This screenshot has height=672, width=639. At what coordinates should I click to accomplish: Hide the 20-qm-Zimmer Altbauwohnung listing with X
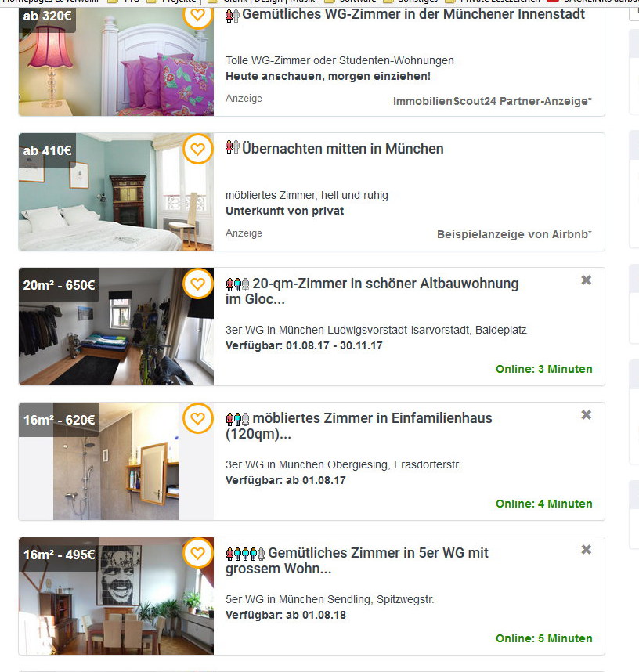click(586, 280)
